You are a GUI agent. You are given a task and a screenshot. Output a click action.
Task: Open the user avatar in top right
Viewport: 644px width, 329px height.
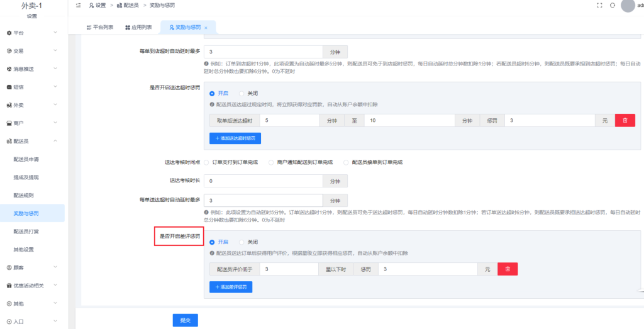[628, 6]
